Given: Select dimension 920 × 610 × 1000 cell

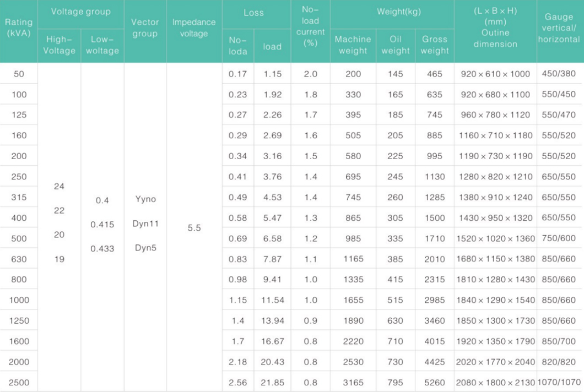Looking at the screenshot, I should [495, 74].
